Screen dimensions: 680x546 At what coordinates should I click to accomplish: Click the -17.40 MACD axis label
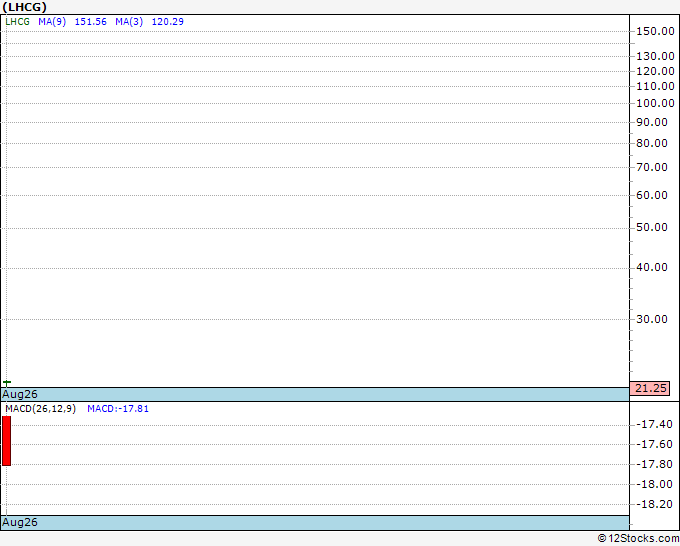point(654,424)
